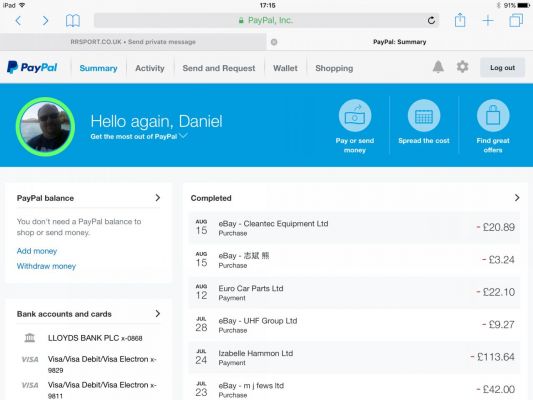Image resolution: width=533 pixels, height=400 pixels.
Task: Open notifications via the bell icon
Action: point(438,67)
